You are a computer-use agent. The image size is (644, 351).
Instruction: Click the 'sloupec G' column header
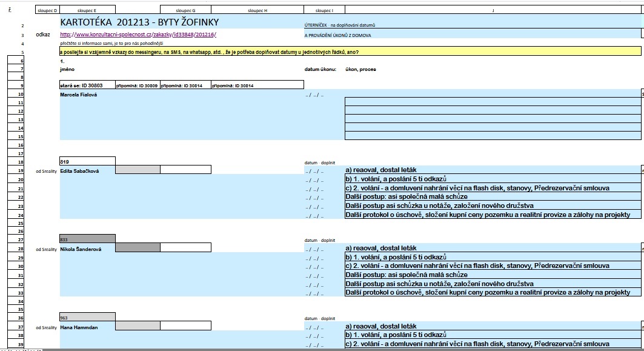[185, 10]
